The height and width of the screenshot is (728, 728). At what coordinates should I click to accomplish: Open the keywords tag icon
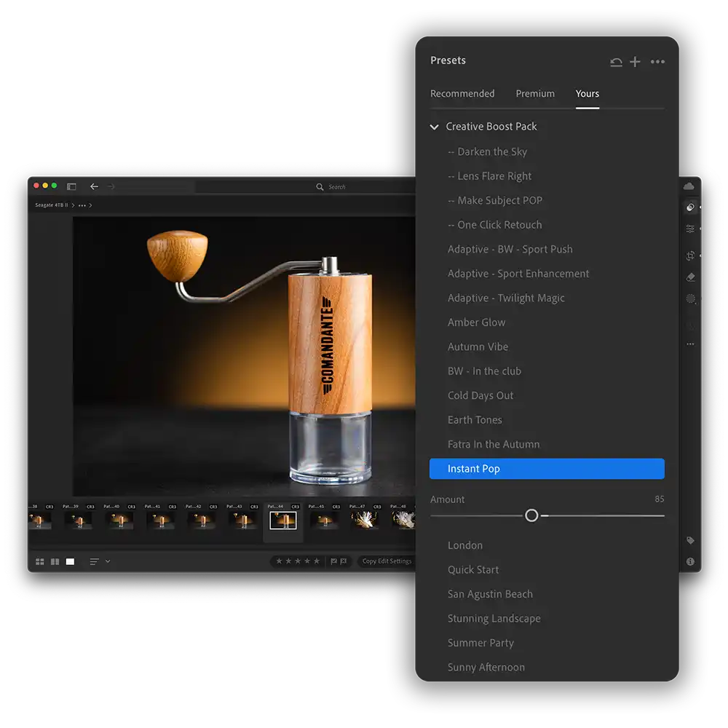pos(690,541)
